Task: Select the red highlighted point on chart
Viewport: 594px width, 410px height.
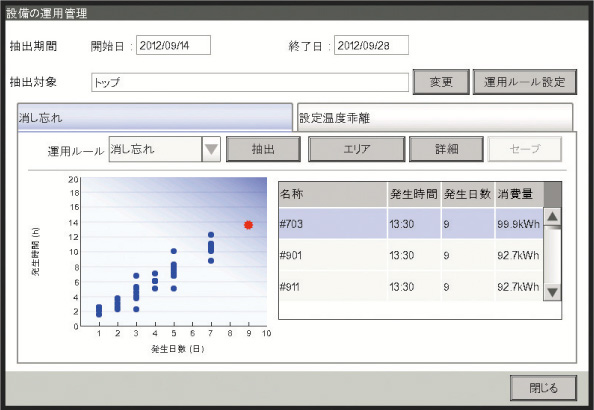Action: (249, 225)
